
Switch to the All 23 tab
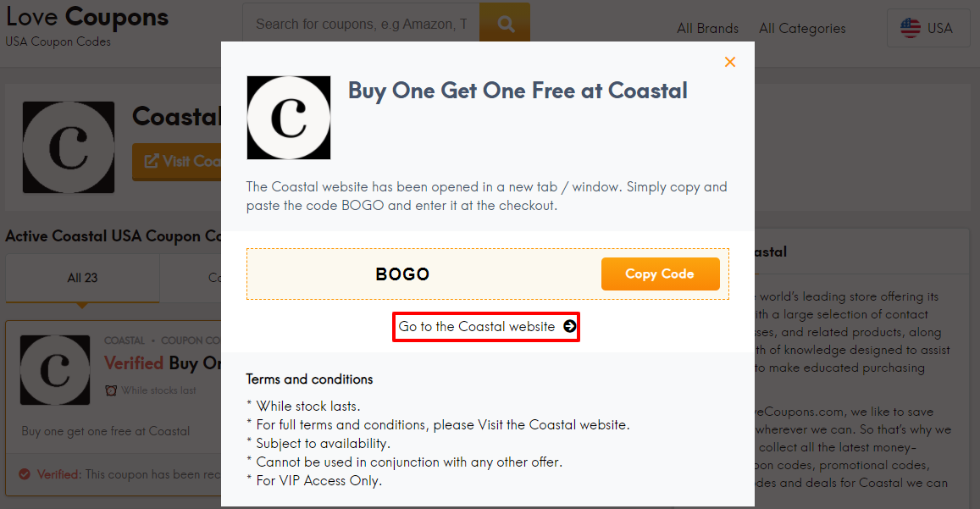82,279
